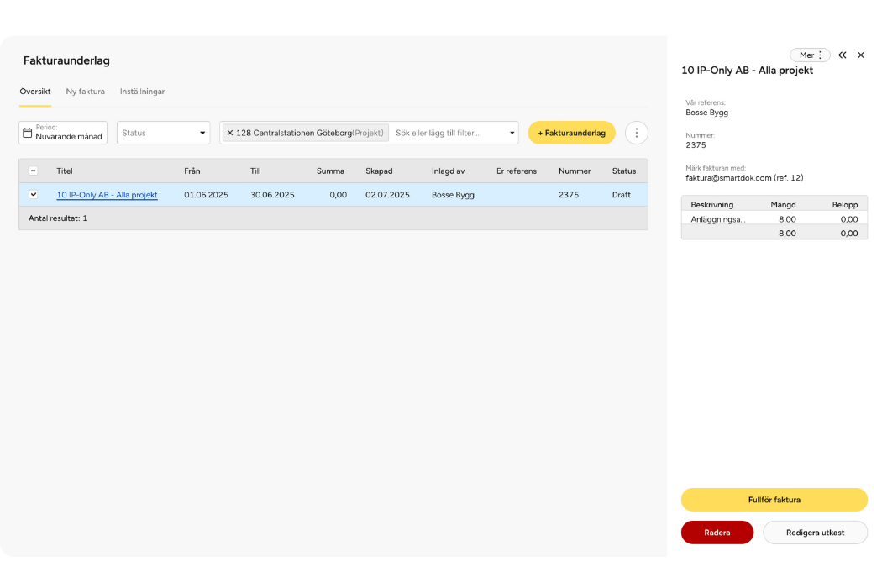This screenshot has height=588, width=882.
Task: Click the Fullför faktura button
Action: [x=774, y=500]
